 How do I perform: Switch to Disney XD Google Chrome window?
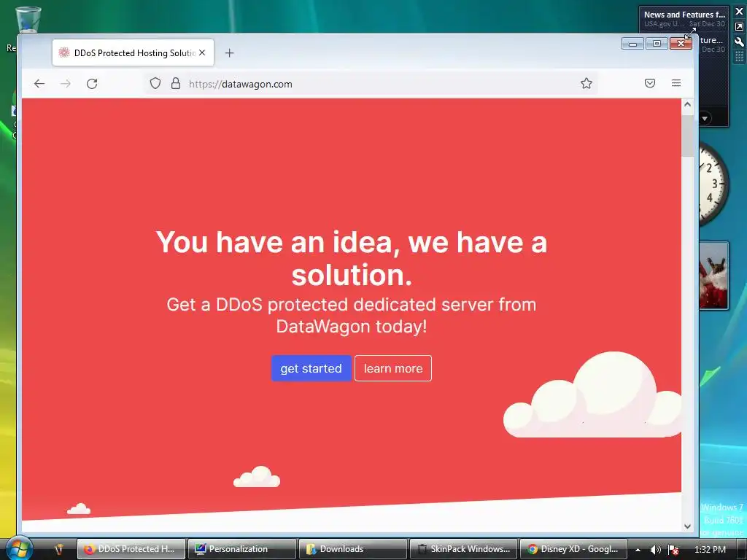tap(573, 549)
